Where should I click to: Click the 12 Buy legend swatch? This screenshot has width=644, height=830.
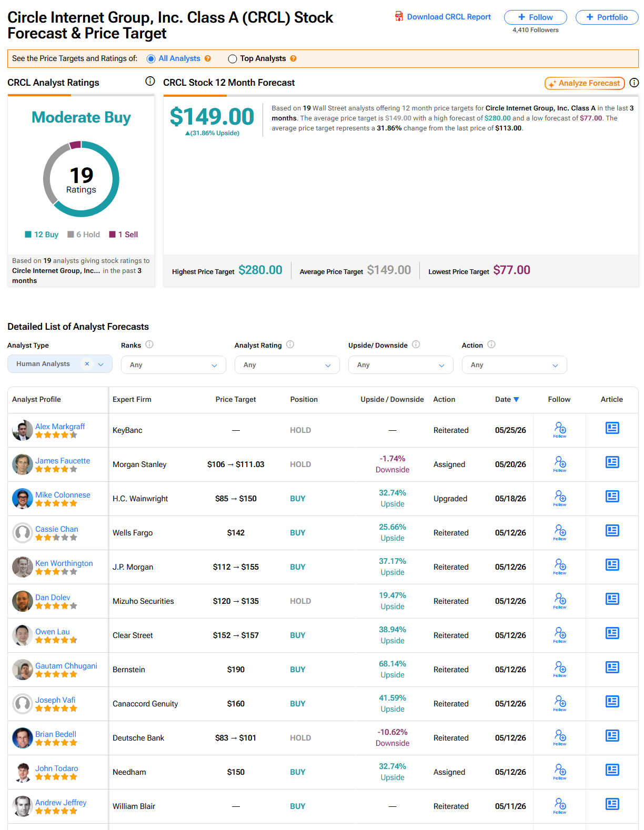coord(28,235)
